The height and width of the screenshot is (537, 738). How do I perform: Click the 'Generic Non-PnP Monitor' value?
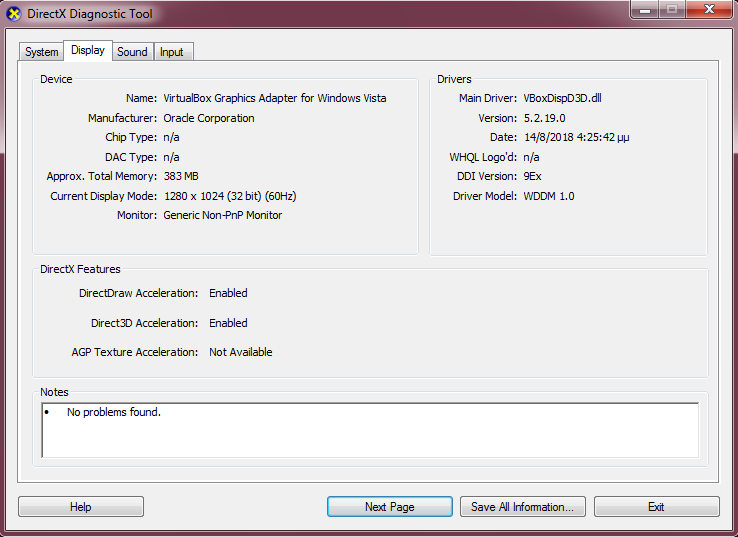[223, 216]
